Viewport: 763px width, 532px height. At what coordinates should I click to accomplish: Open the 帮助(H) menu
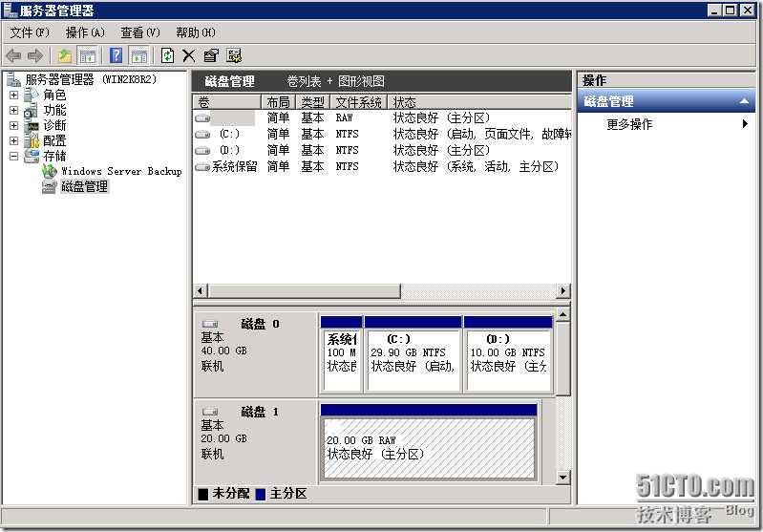(196, 32)
